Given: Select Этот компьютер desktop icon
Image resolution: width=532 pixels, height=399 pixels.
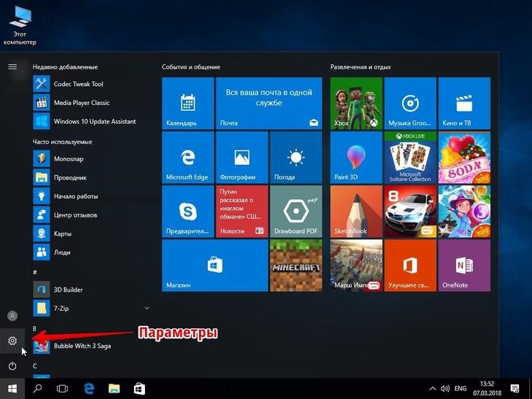Looking at the screenshot, I should pos(20,26).
